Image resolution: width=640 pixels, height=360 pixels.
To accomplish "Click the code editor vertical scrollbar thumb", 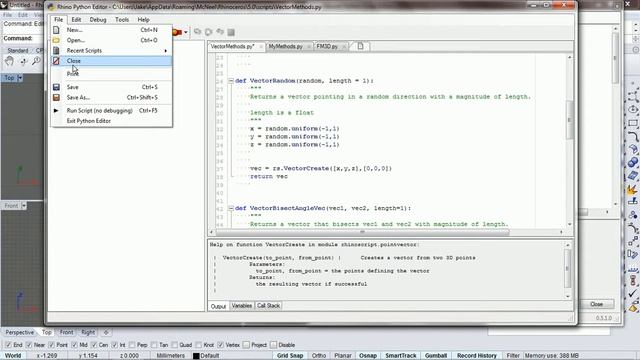I will click(569, 120).
